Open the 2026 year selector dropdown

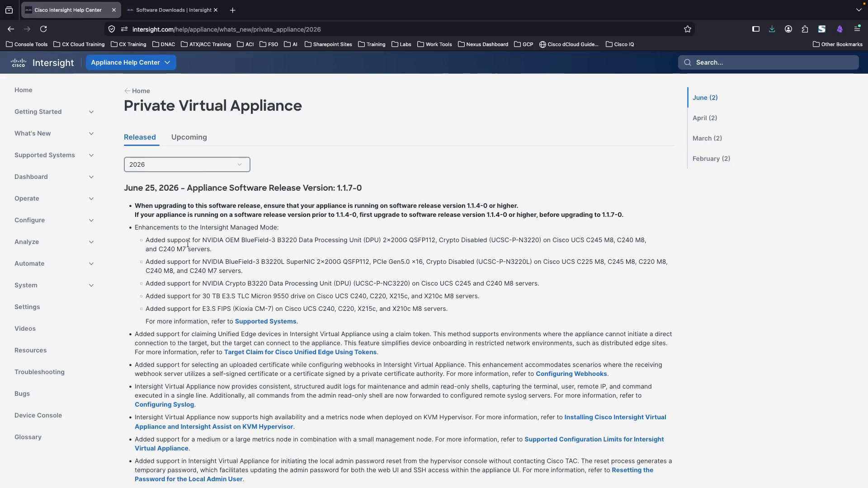click(x=187, y=164)
